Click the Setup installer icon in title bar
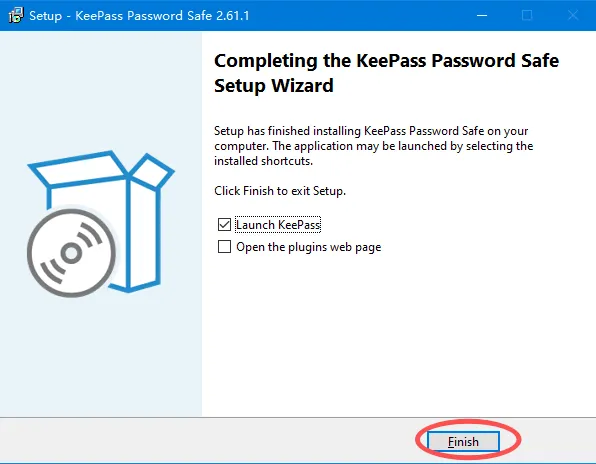This screenshot has width=596, height=464. coord(16,15)
